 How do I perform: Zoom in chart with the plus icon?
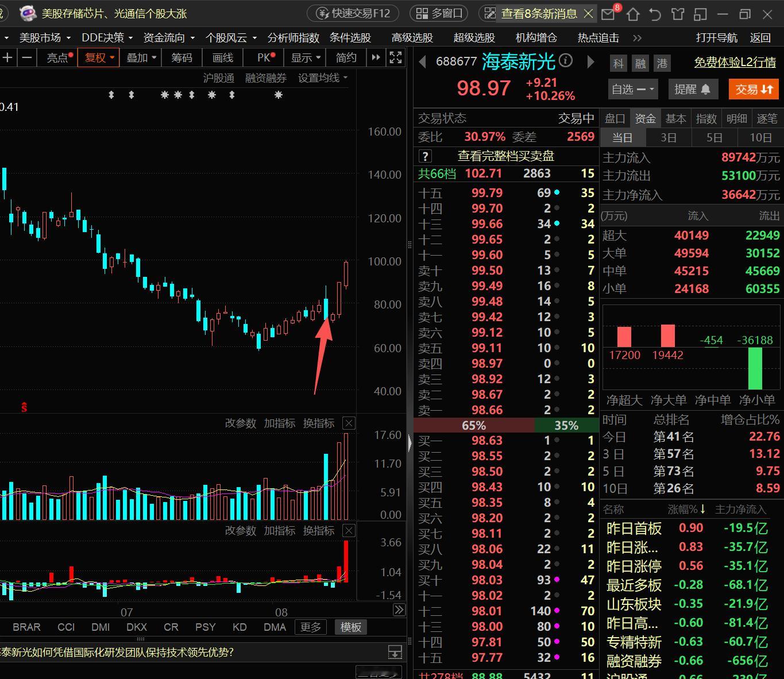pos(8,57)
